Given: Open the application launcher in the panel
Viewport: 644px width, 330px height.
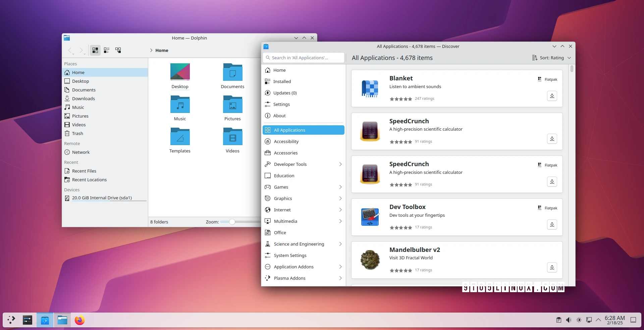Looking at the screenshot, I should (11, 320).
